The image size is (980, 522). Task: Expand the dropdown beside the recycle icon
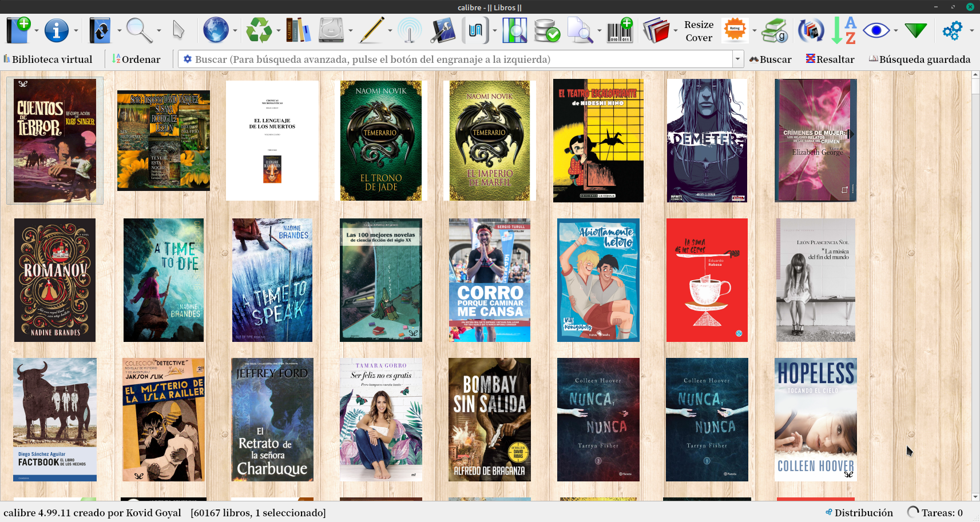click(278, 31)
